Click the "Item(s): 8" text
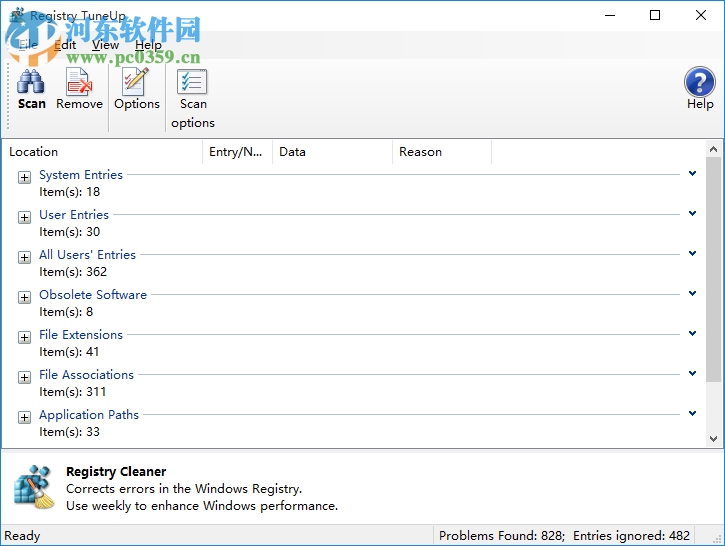Viewport: 725px width, 546px height. click(x=66, y=312)
